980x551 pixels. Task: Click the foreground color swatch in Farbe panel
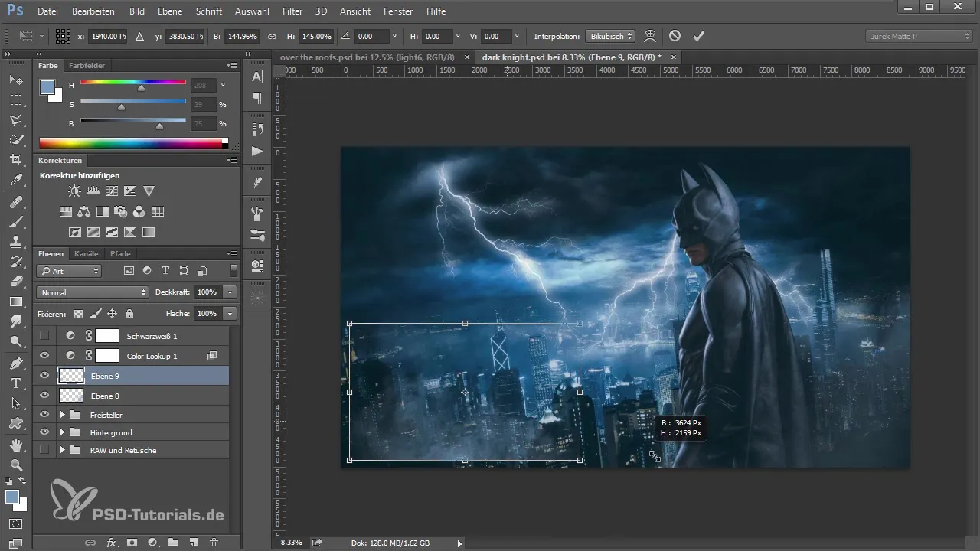point(47,86)
